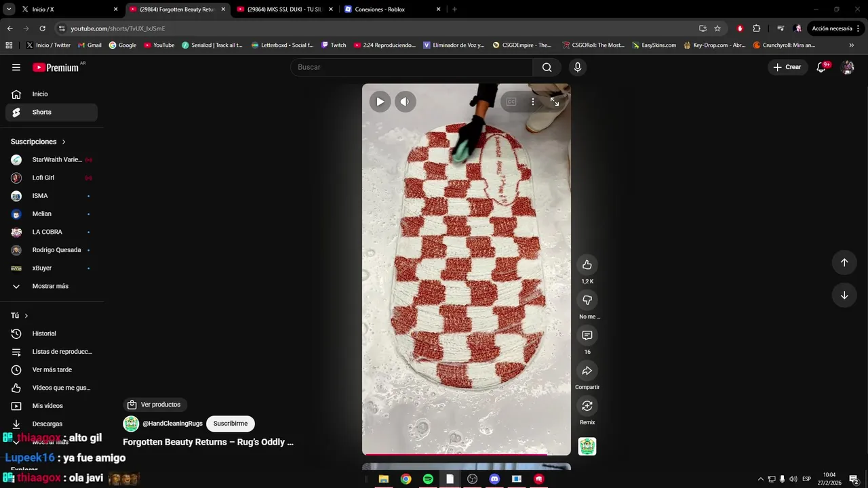The height and width of the screenshot is (488, 868).
Task: Click the Buscar search field
Action: click(x=412, y=67)
